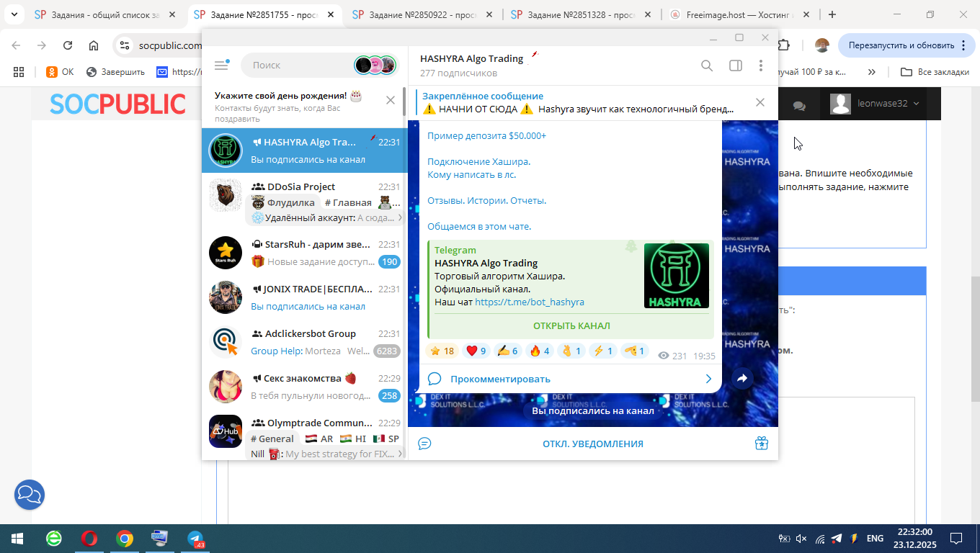Open the StarsRuh channel chat

coord(304,253)
